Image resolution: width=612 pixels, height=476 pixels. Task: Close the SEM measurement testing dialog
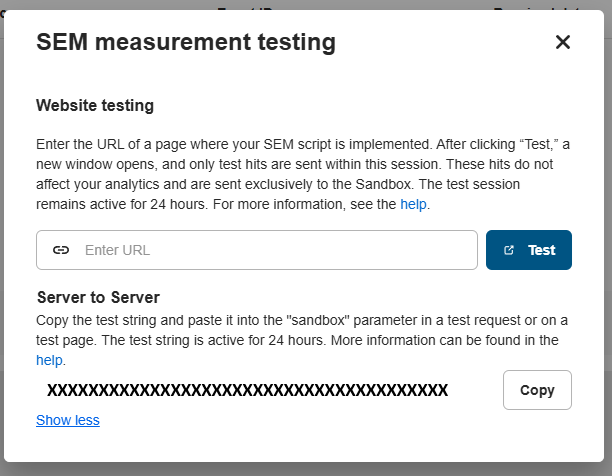tap(562, 42)
